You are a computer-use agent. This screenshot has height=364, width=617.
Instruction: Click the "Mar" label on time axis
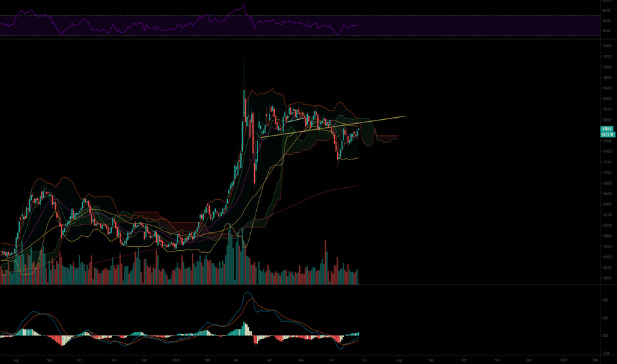(236, 360)
